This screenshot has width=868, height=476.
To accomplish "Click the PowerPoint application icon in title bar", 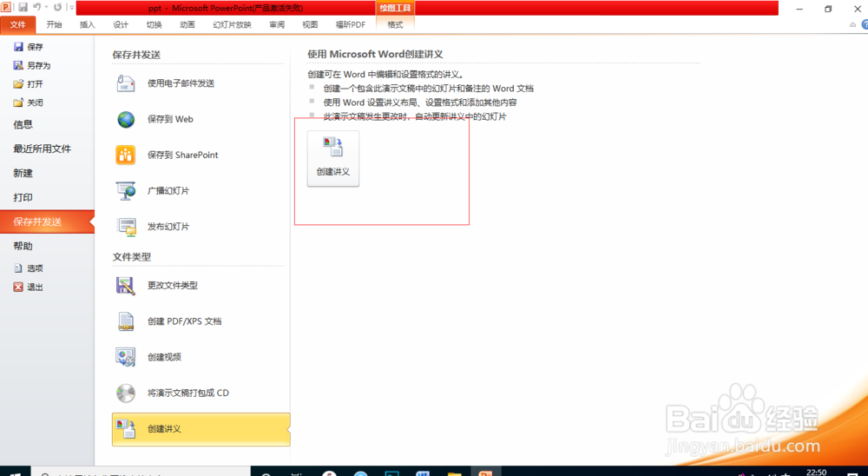I will 6,7.
